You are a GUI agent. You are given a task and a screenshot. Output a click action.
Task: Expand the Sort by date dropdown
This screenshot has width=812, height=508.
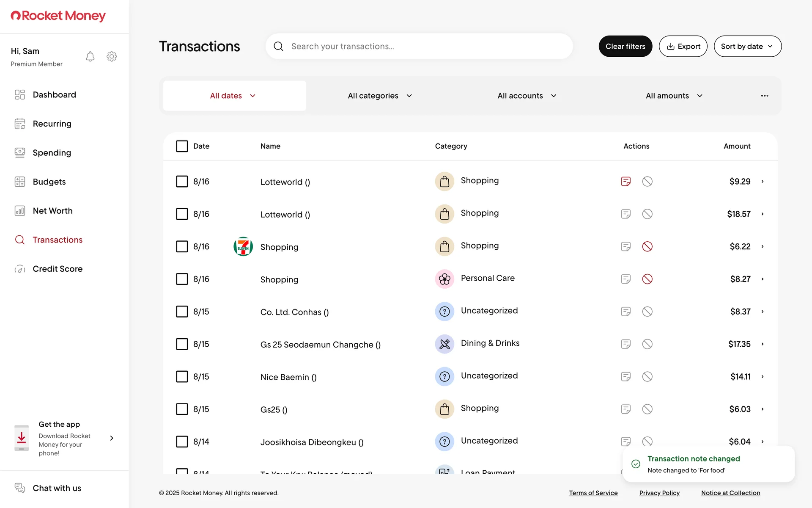tap(747, 46)
